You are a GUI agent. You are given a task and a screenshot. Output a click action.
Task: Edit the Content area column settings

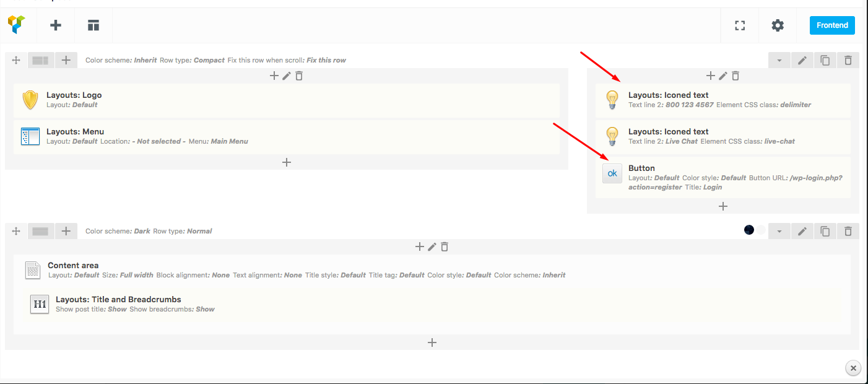pyautogui.click(x=432, y=247)
